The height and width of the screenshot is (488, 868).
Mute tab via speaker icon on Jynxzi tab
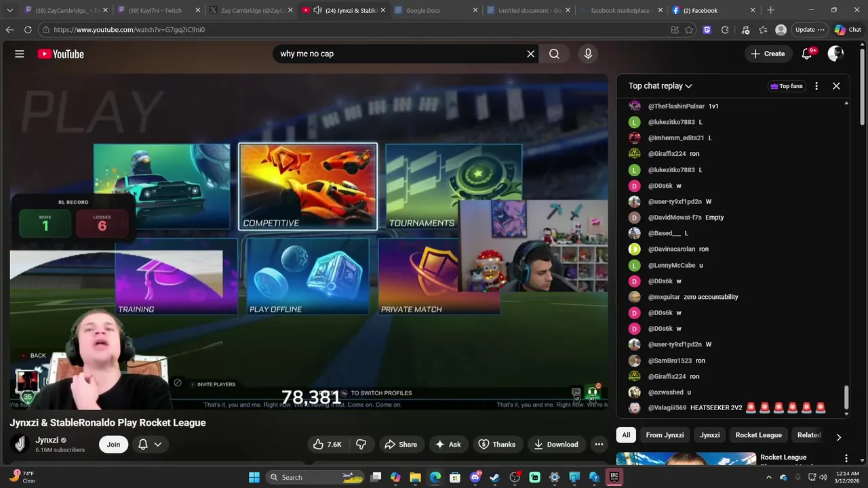(x=317, y=10)
